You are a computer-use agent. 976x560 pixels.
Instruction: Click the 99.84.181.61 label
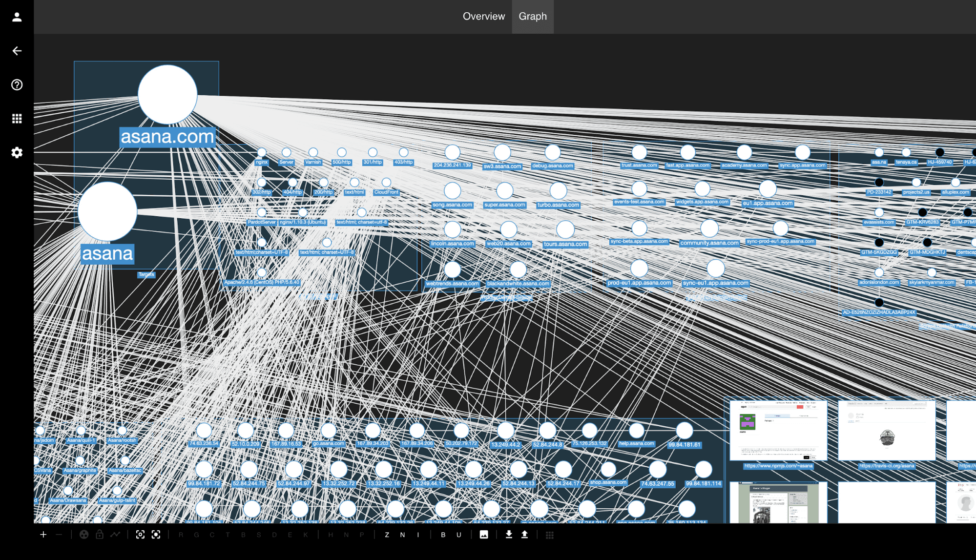tap(685, 445)
